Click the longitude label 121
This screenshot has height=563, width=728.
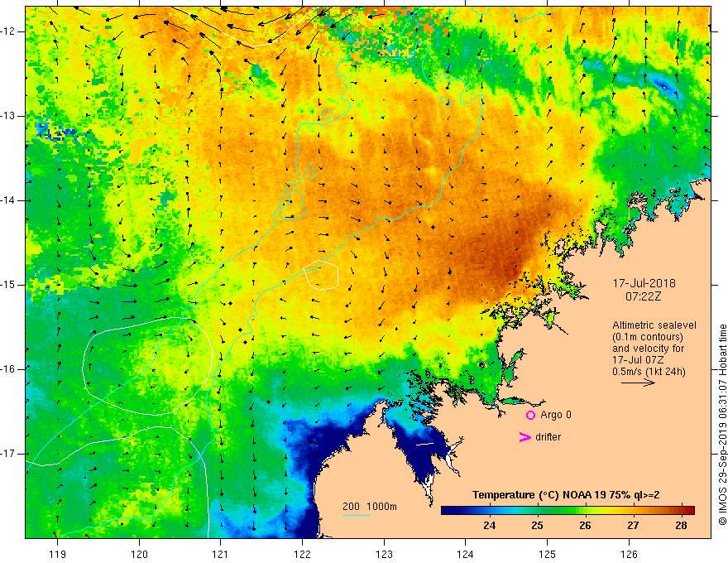click(221, 554)
